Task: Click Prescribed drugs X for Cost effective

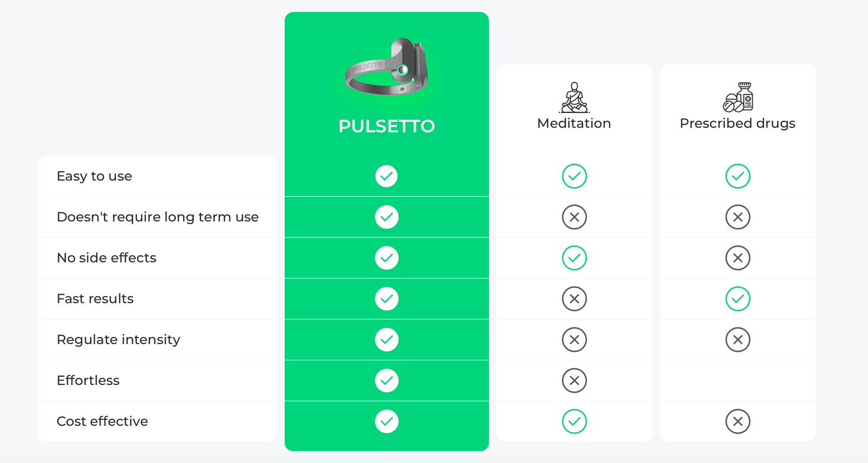Action: (738, 421)
